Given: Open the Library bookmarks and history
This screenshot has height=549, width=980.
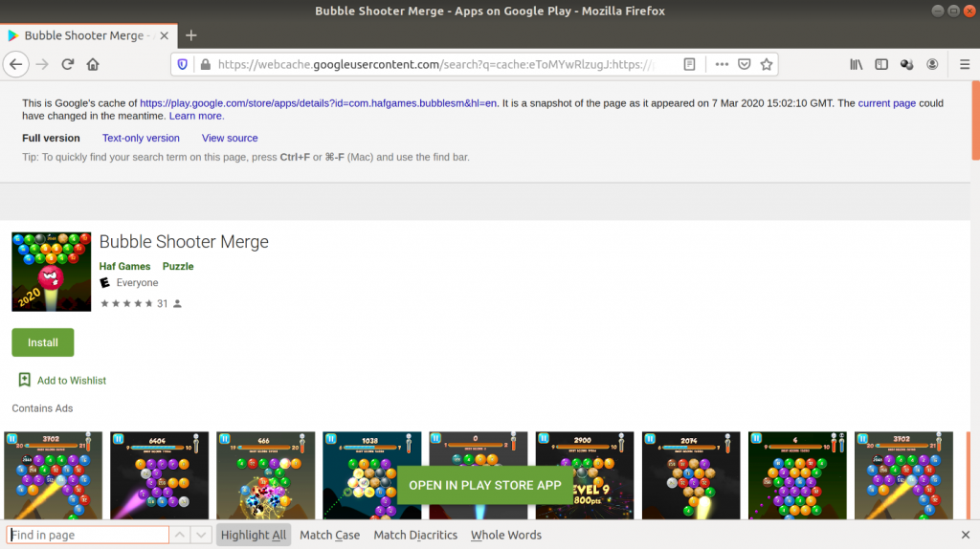Looking at the screenshot, I should [857, 64].
